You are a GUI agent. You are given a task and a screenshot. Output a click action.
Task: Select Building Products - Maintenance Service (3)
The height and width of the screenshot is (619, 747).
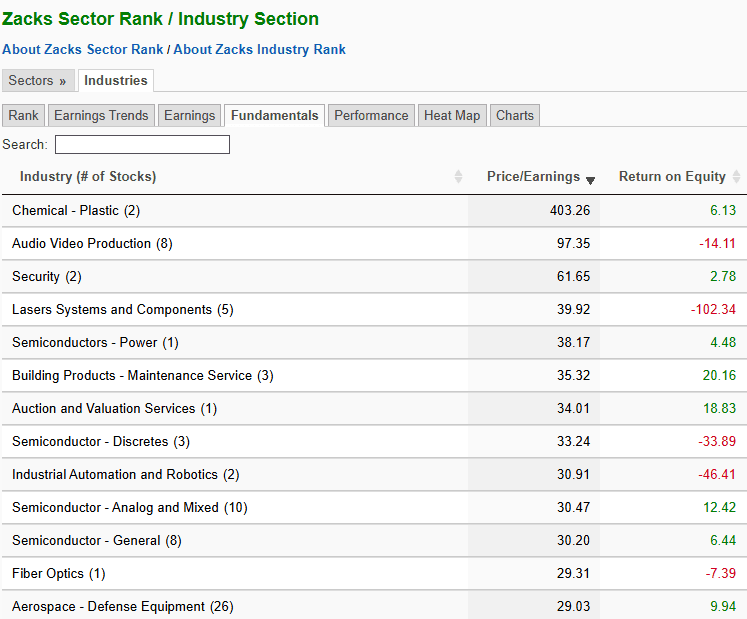click(143, 375)
